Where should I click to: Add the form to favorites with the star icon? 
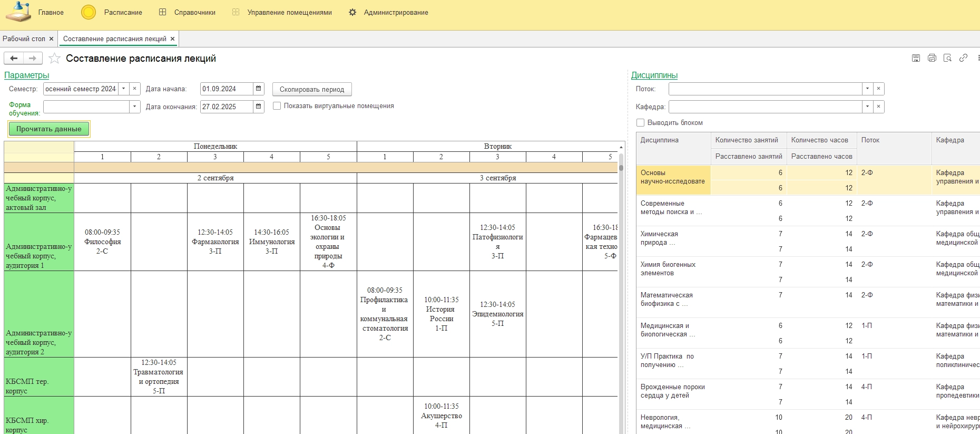54,59
